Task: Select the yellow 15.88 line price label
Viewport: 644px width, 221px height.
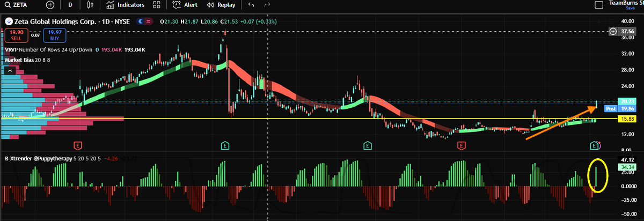Action: click(627, 119)
